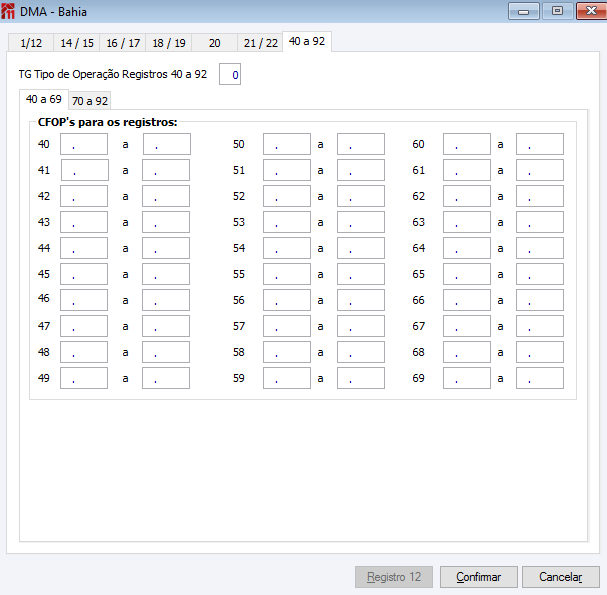Focus the starting CFOP field for register 68
Viewport: 607px width, 595px height.
point(467,352)
